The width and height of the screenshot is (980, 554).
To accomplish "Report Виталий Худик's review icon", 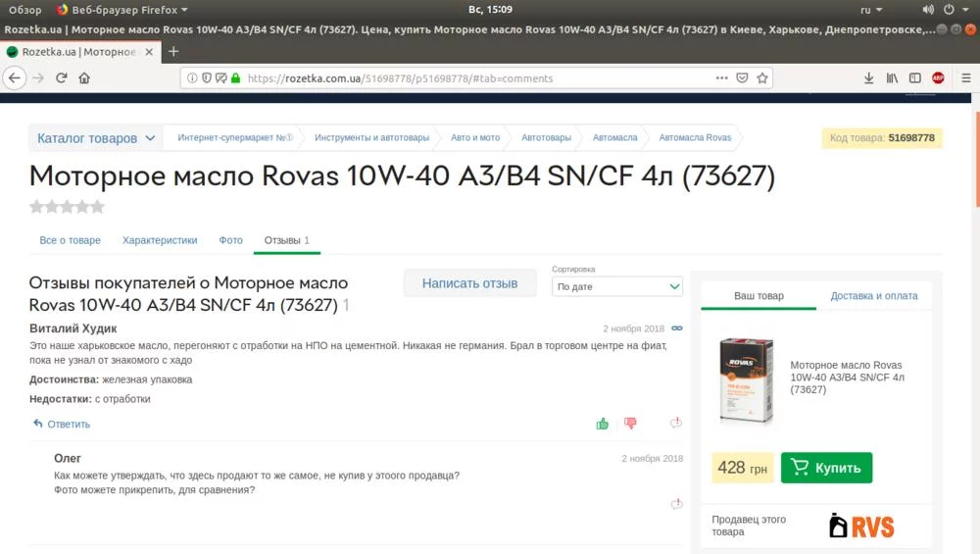I will click(x=676, y=423).
